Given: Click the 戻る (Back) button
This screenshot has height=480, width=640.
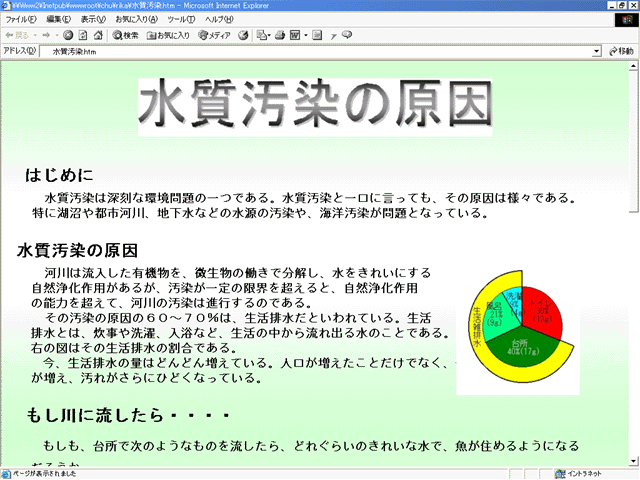Looking at the screenshot, I should [x=20, y=35].
